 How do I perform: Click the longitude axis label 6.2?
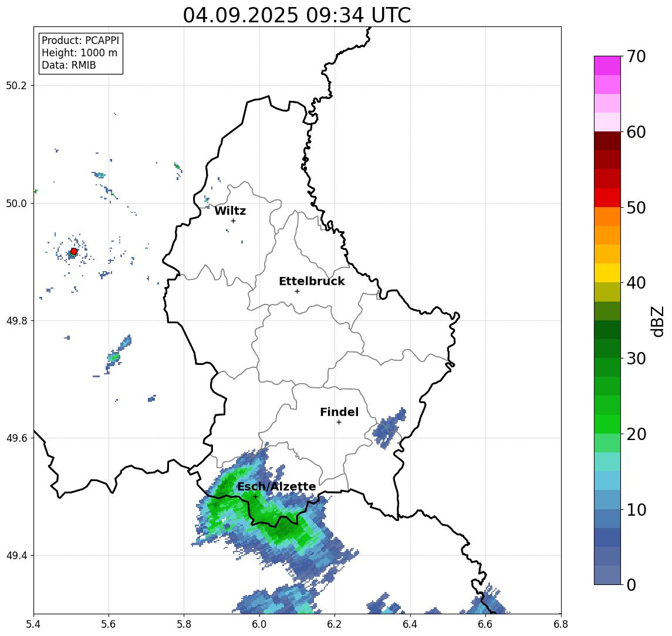point(335,624)
